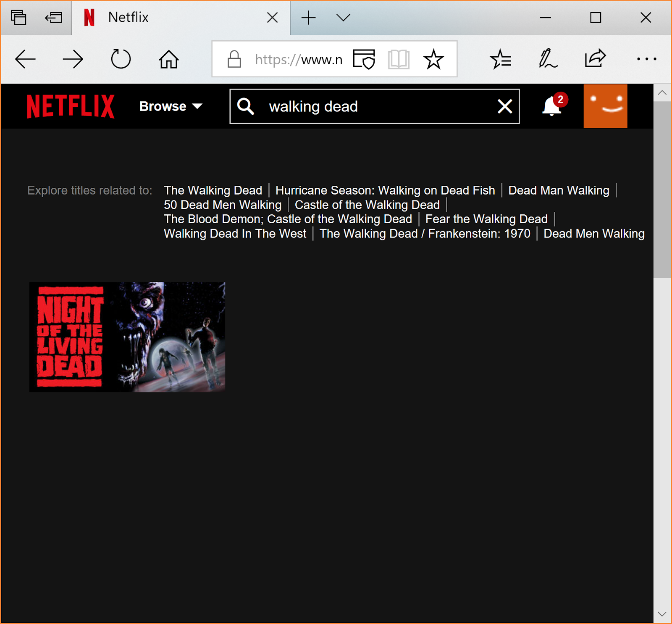This screenshot has width=672, height=624.
Task: Click the search magnifier icon
Action: 246,106
